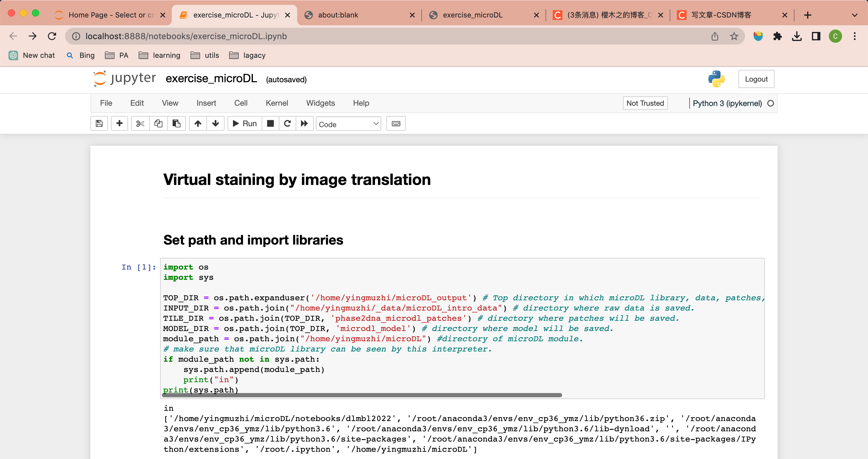Click the Move cell down arrow
The height and width of the screenshot is (459, 868).
[215, 123]
